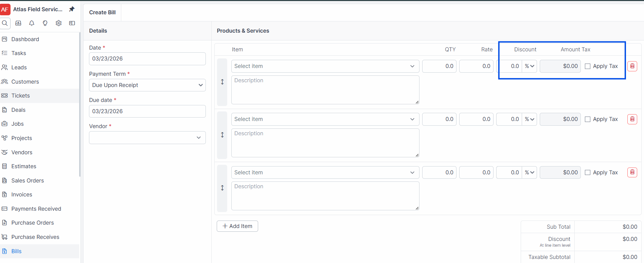The image size is (644, 263).
Task: Enable Apply Tax on the first line item
Action: pyautogui.click(x=588, y=66)
